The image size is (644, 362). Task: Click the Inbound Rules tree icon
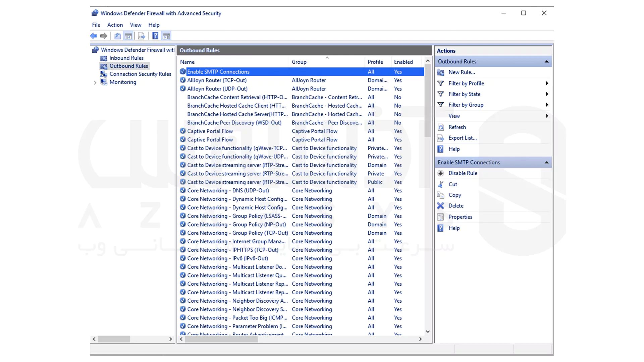[x=104, y=58]
